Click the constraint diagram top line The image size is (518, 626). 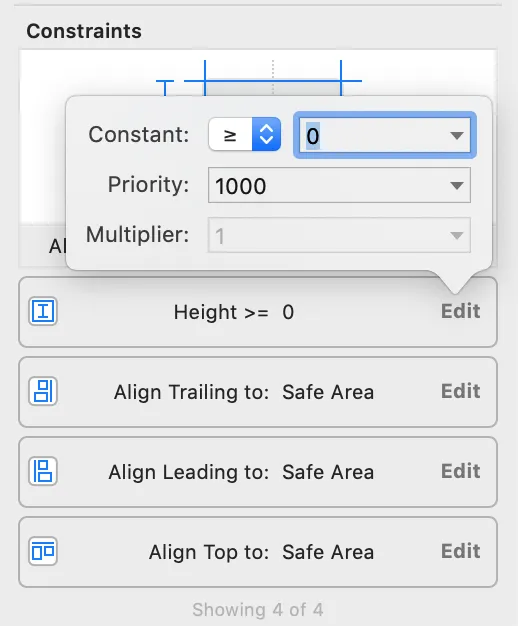273,81
